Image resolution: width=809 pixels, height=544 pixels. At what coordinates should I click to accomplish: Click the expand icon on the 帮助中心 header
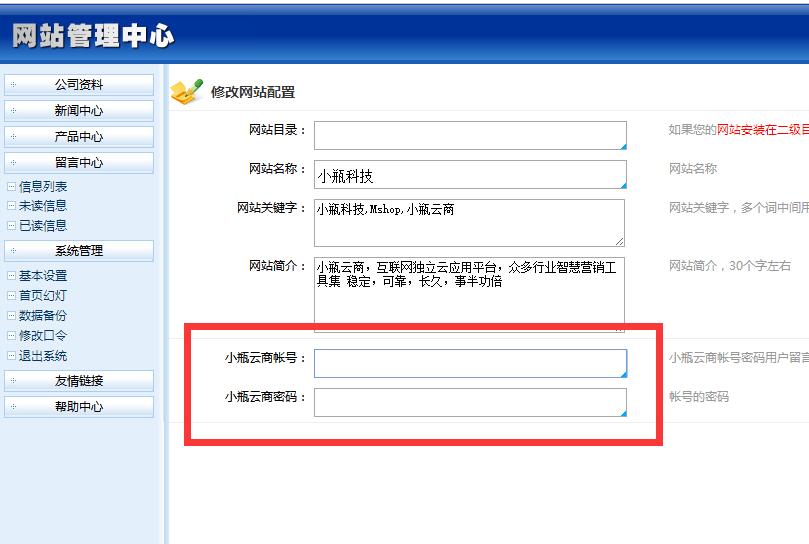pyautogui.click(x=13, y=407)
